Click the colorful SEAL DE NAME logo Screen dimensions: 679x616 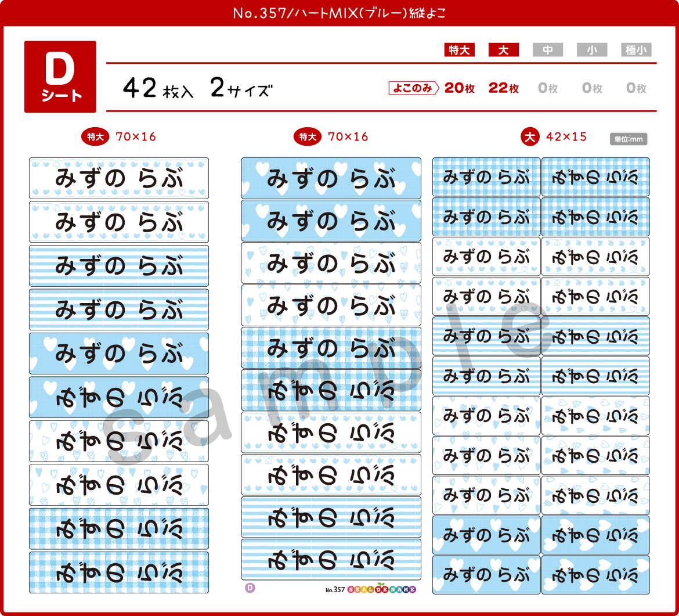click(x=382, y=589)
